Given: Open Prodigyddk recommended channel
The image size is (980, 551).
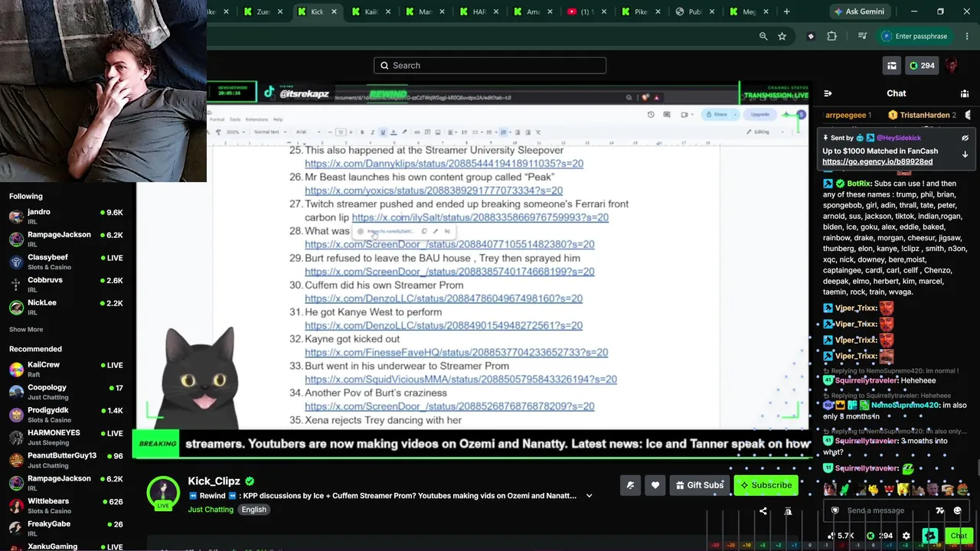Looking at the screenshot, I should (66, 415).
